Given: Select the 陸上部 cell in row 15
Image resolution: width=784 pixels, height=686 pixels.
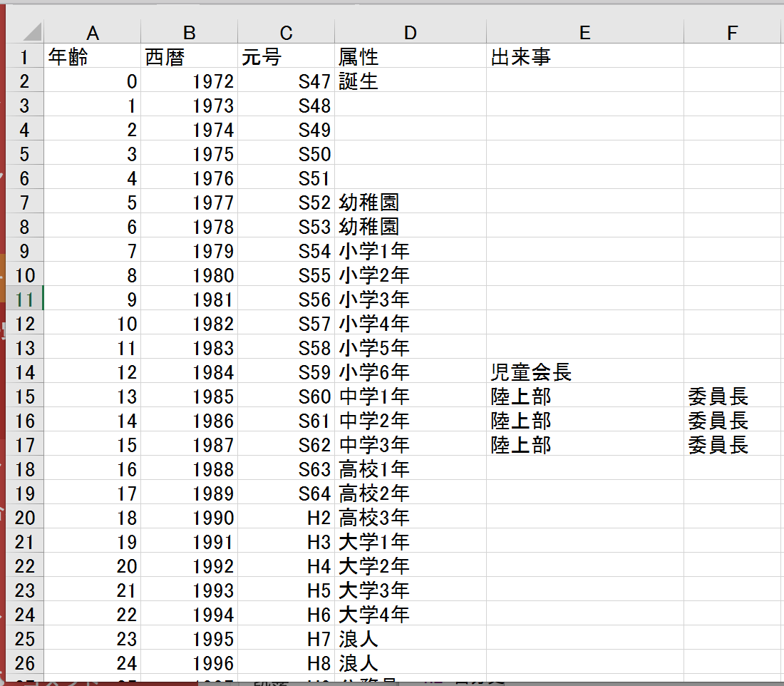Looking at the screenshot, I should tap(585, 396).
